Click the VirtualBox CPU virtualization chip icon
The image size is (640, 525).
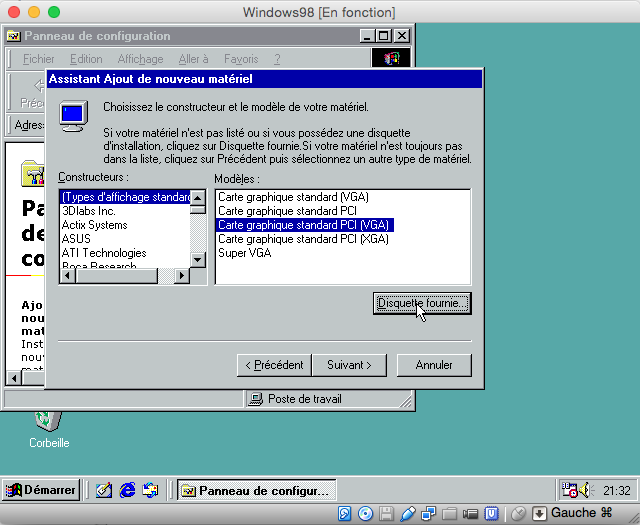tap(491, 514)
